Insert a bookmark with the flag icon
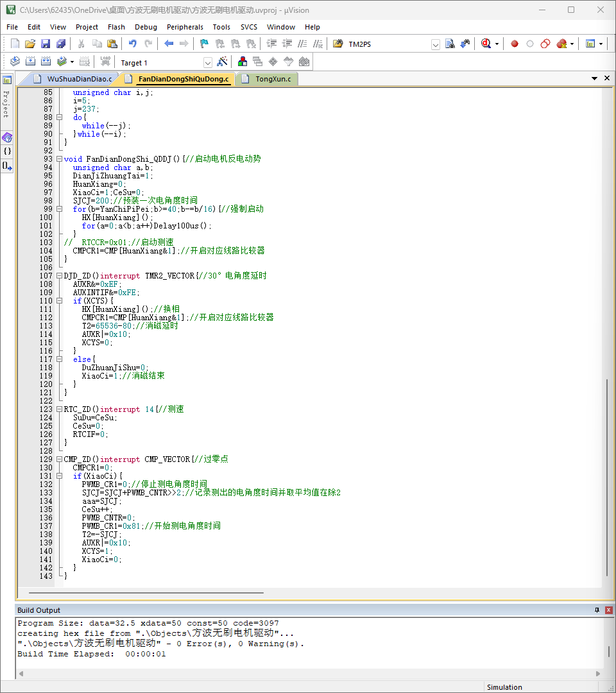Viewport: 616px width, 693px height. [204, 44]
